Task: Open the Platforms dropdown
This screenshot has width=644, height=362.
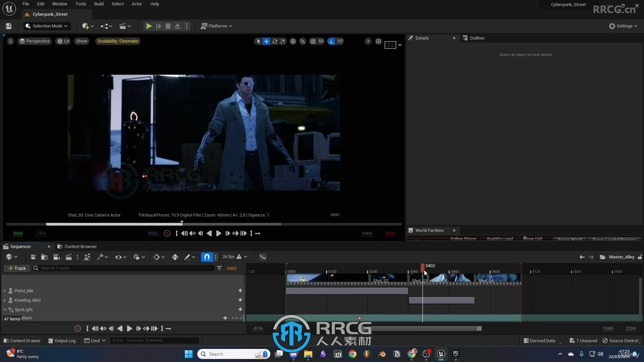Action: [216, 26]
